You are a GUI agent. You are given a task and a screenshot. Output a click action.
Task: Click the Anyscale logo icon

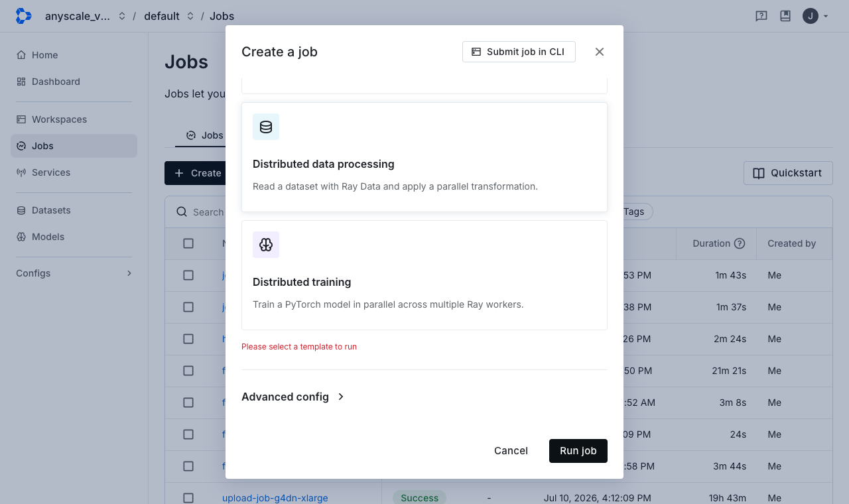[x=23, y=16]
